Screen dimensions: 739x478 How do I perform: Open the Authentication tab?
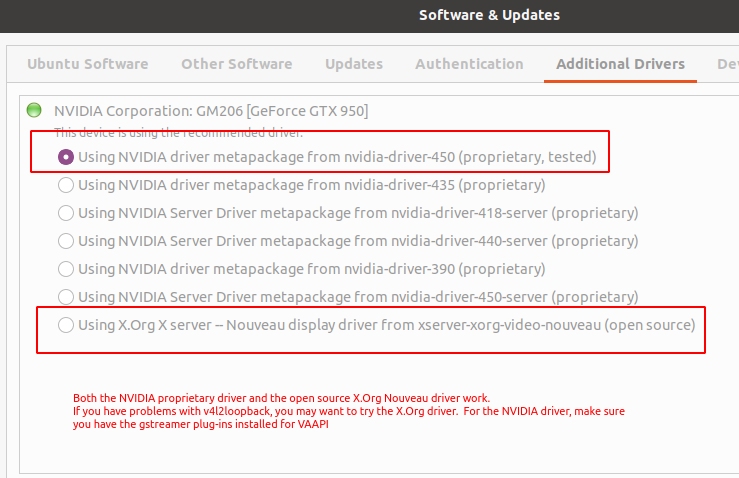(469, 64)
